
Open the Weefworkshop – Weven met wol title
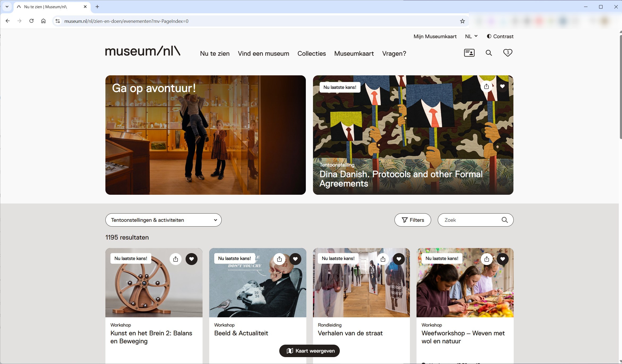(x=463, y=337)
